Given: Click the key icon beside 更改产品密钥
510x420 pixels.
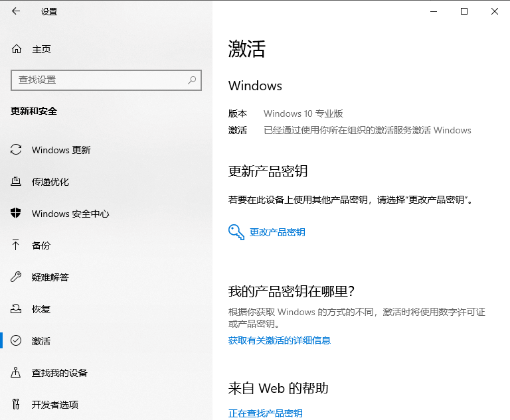Looking at the screenshot, I should pos(236,232).
